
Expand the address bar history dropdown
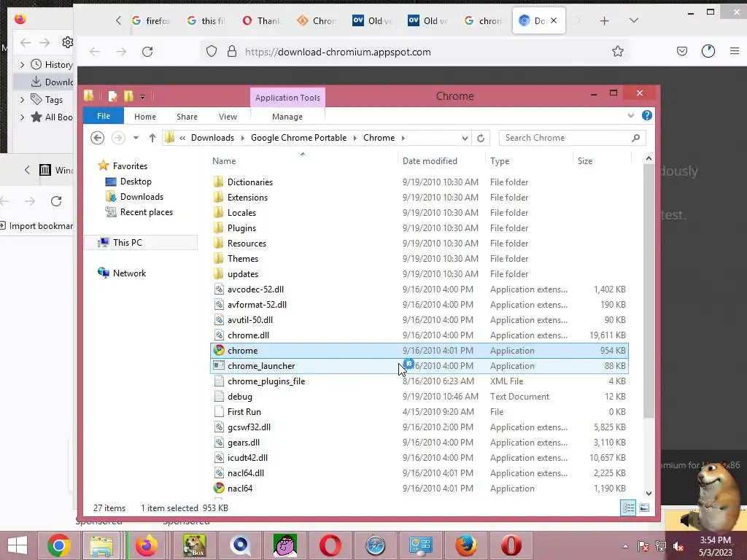coord(465,138)
